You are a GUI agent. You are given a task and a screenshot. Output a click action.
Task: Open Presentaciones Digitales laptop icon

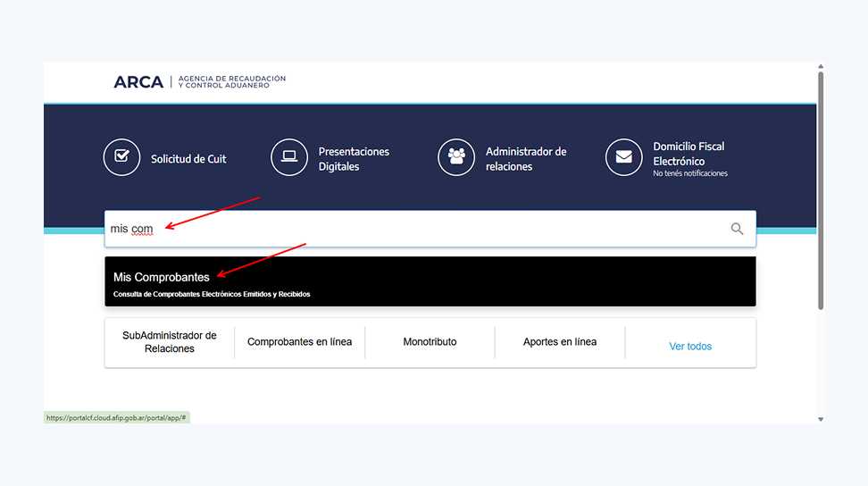pyautogui.click(x=289, y=157)
